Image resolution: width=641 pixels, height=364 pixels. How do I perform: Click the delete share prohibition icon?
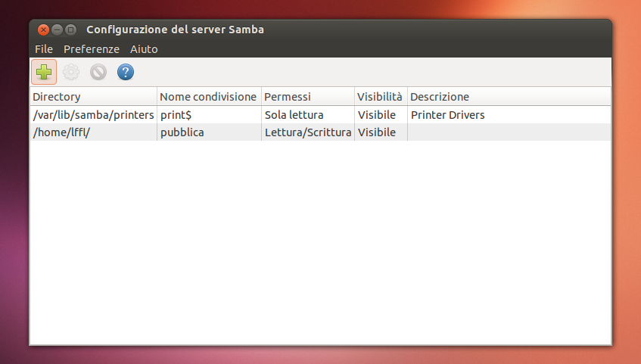click(98, 73)
